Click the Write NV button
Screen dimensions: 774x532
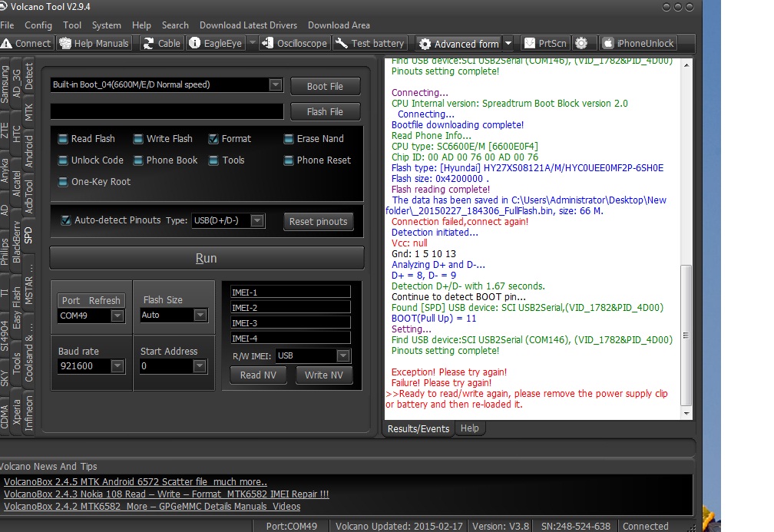click(x=324, y=375)
